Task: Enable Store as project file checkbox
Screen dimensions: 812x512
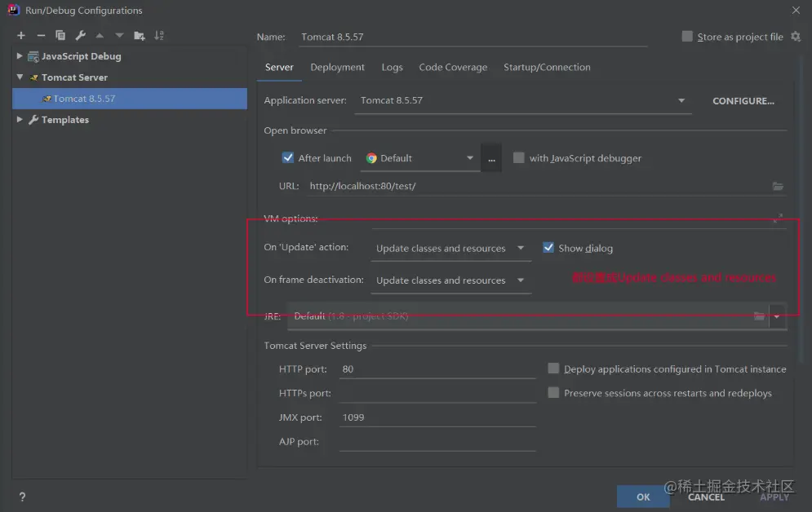Action: coord(687,36)
